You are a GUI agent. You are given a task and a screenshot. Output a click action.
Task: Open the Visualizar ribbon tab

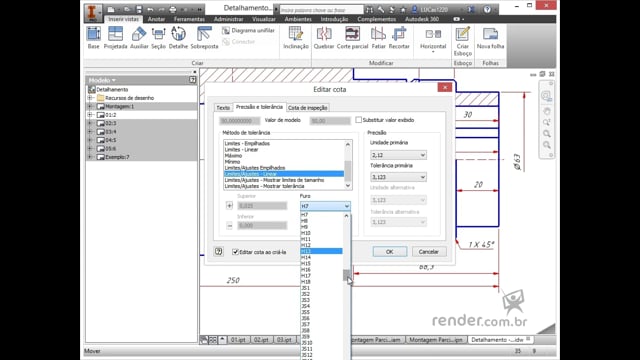tap(264, 19)
